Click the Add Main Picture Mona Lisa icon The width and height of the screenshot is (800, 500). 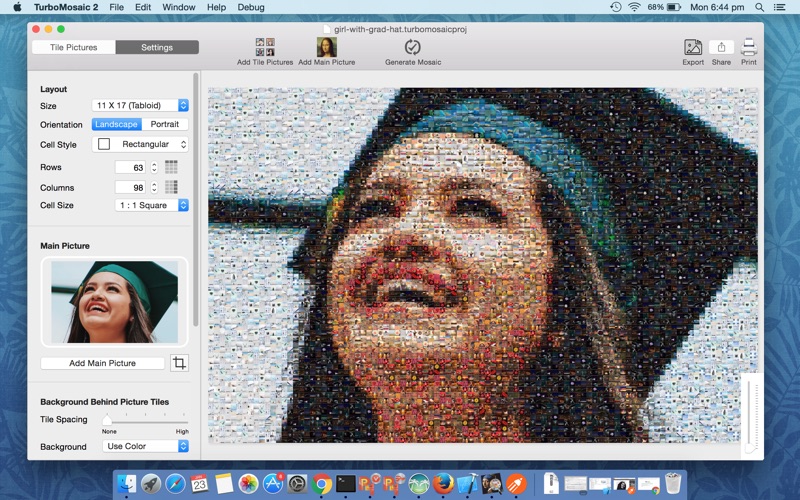click(x=327, y=47)
